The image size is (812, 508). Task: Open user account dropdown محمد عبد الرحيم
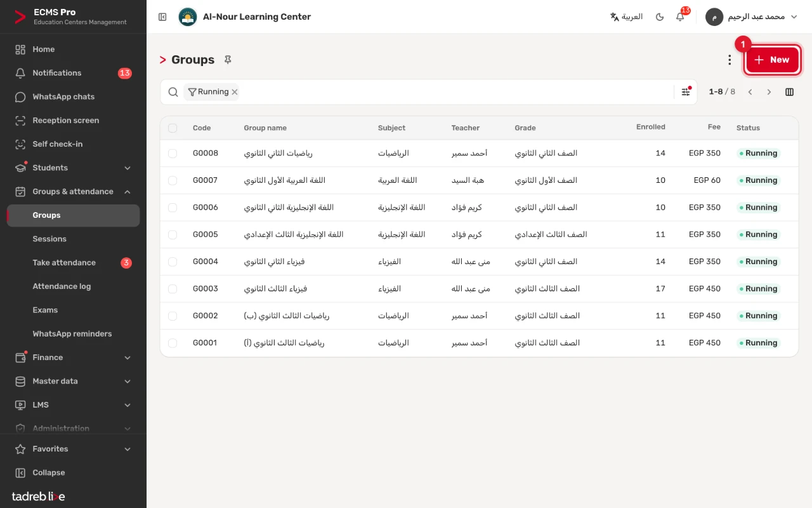coord(752,17)
